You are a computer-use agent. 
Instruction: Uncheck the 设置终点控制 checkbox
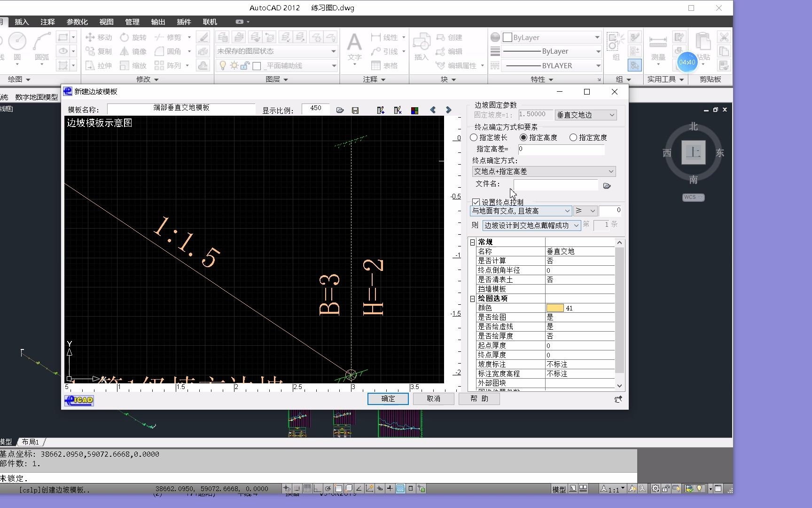click(476, 202)
